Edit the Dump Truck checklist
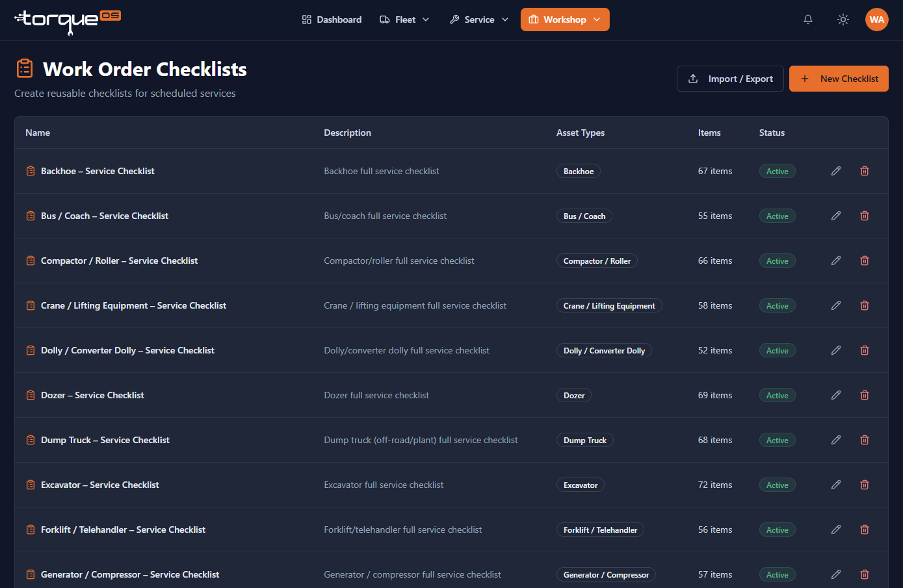Viewport: 903px width, 588px height. pos(836,440)
